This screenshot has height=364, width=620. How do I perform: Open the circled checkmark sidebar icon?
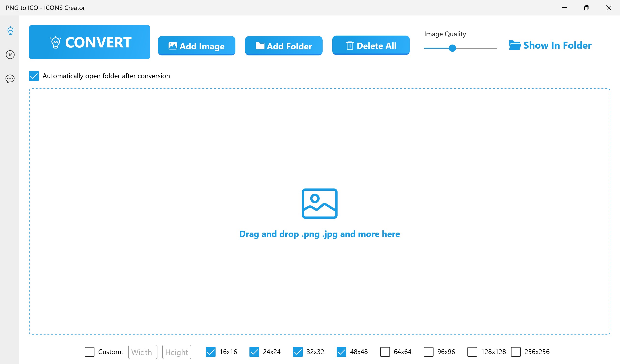10,55
